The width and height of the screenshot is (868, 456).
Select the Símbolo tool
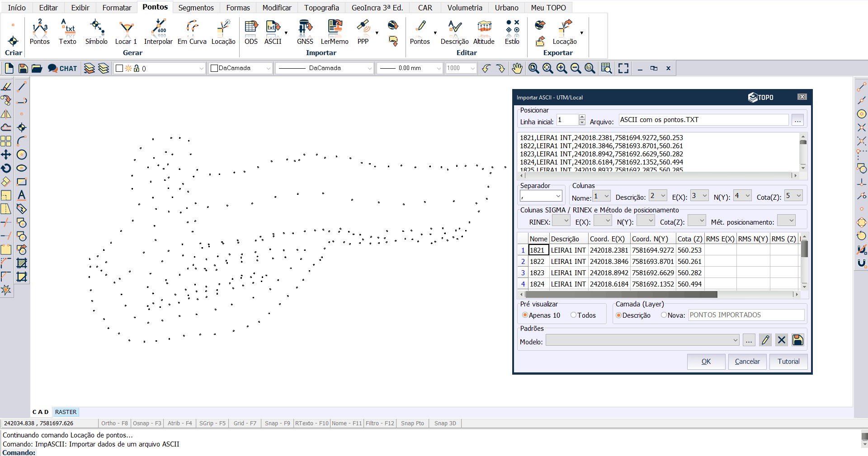point(96,32)
